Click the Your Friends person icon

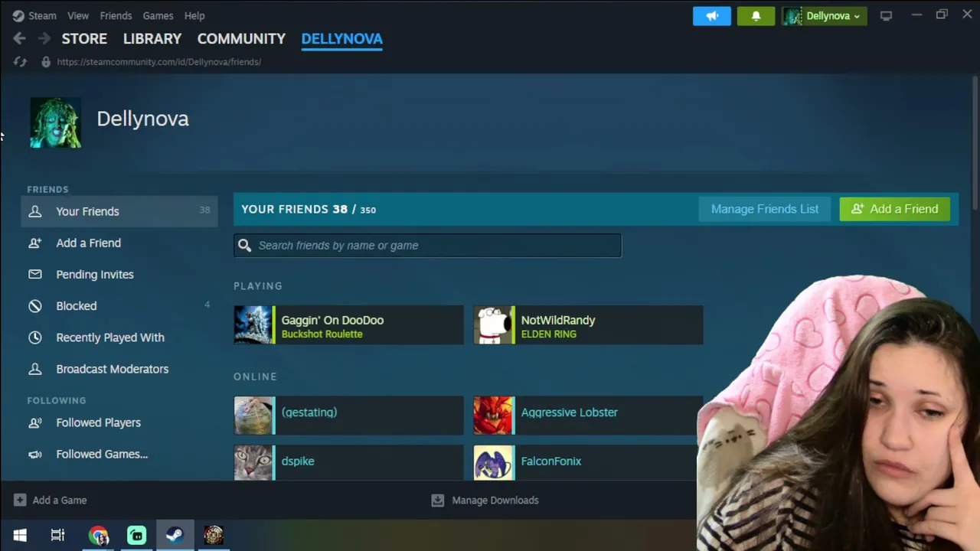pyautogui.click(x=35, y=211)
